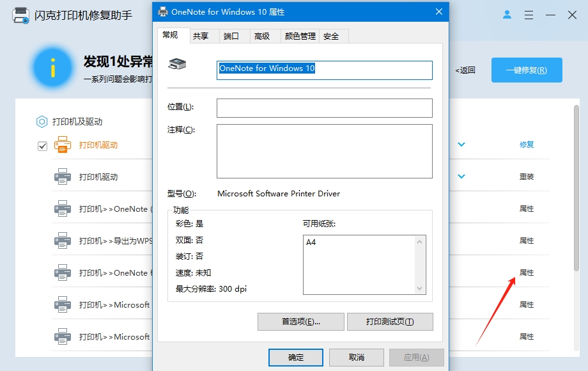Click the blue info status icon
This screenshot has width=588, height=371.
[53, 68]
